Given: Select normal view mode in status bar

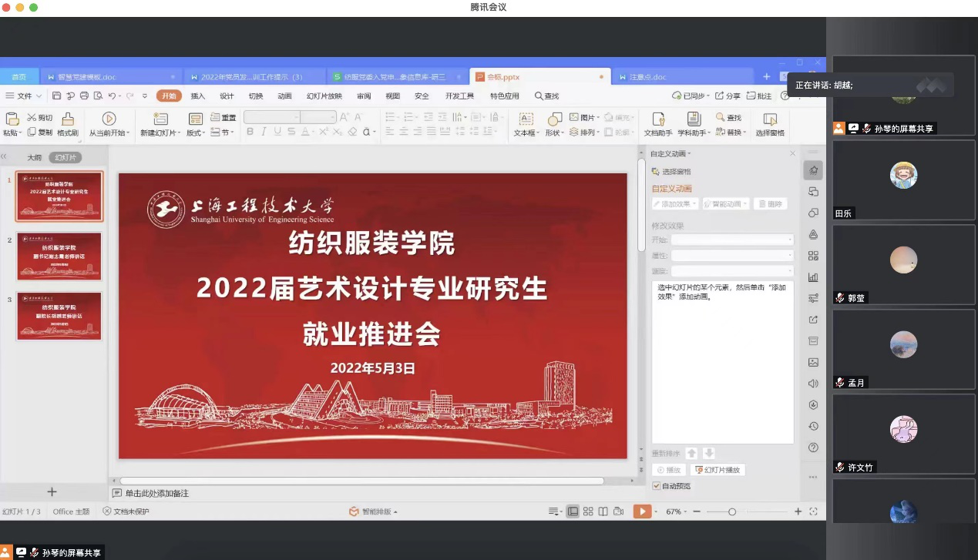Looking at the screenshot, I should (x=573, y=511).
